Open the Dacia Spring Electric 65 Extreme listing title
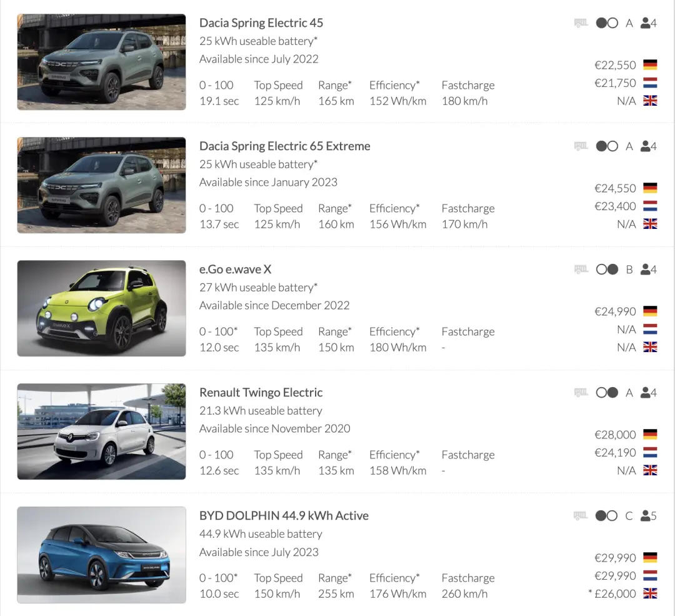This screenshot has height=616, width=675. (284, 146)
